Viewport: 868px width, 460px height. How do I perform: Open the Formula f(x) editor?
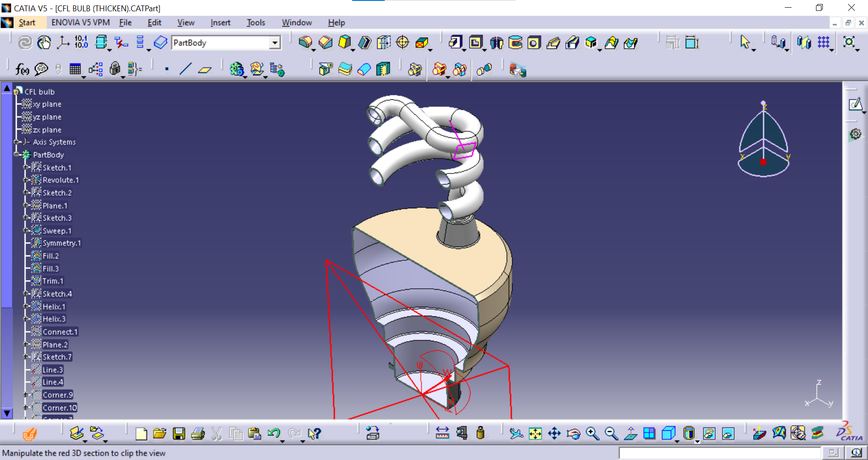[x=22, y=69]
